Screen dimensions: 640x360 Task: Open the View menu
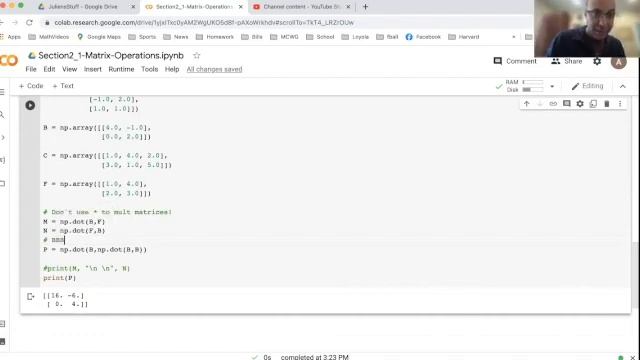pyautogui.click(x=69, y=69)
